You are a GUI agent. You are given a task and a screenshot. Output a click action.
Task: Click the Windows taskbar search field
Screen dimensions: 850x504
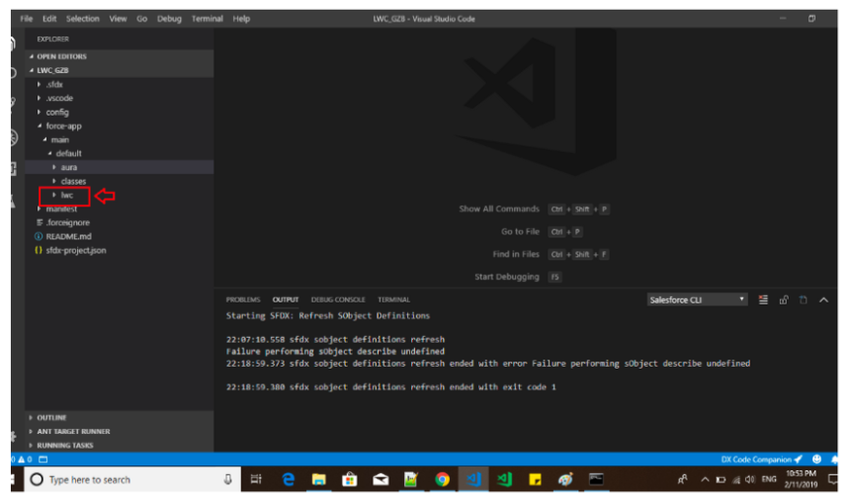[132, 479]
